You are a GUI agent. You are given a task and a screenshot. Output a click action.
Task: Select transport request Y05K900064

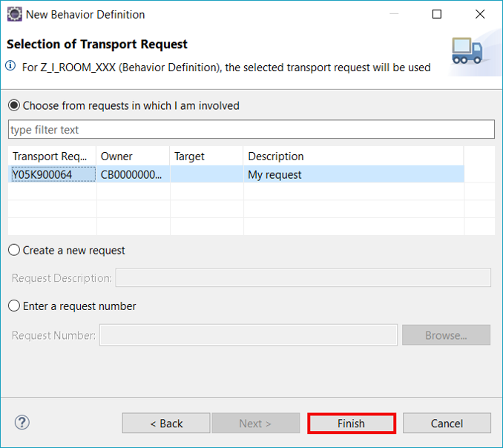(53, 174)
